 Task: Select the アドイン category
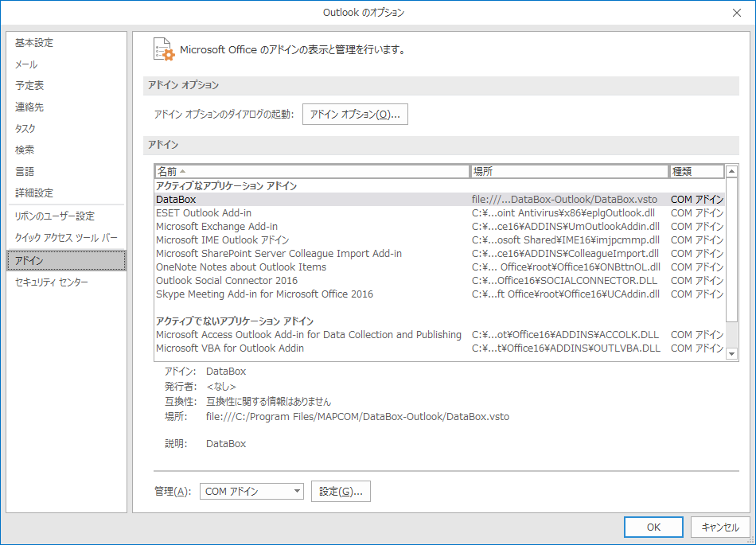pos(66,261)
